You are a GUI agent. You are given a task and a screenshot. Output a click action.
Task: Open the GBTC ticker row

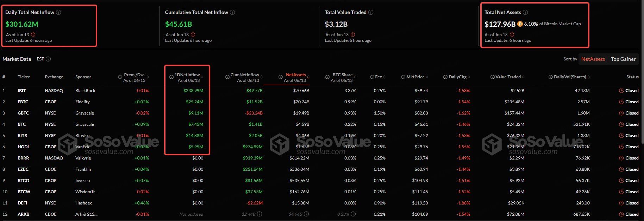[x=320, y=113]
